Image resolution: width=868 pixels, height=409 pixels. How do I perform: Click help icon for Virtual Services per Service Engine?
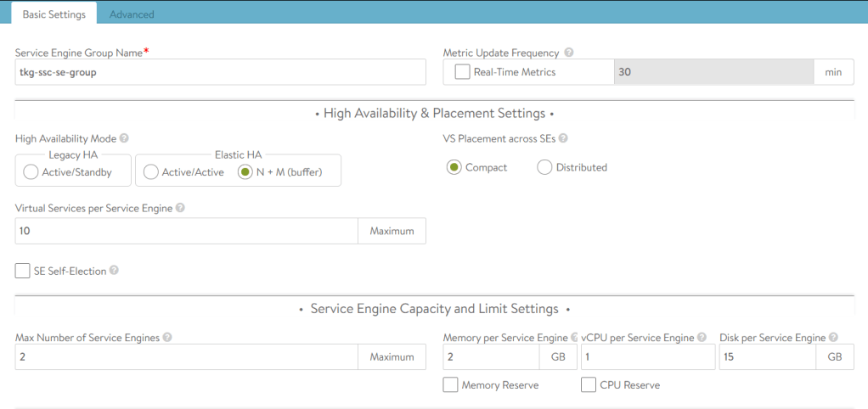180,208
